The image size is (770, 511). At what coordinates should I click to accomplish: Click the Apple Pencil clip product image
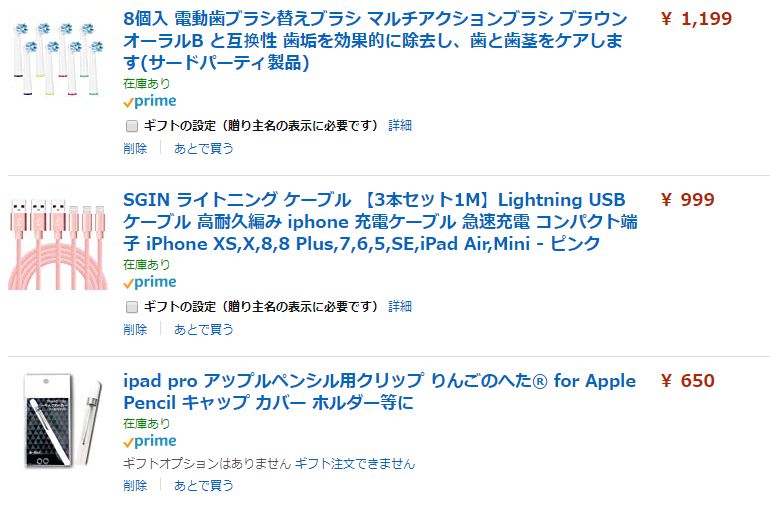pos(62,419)
